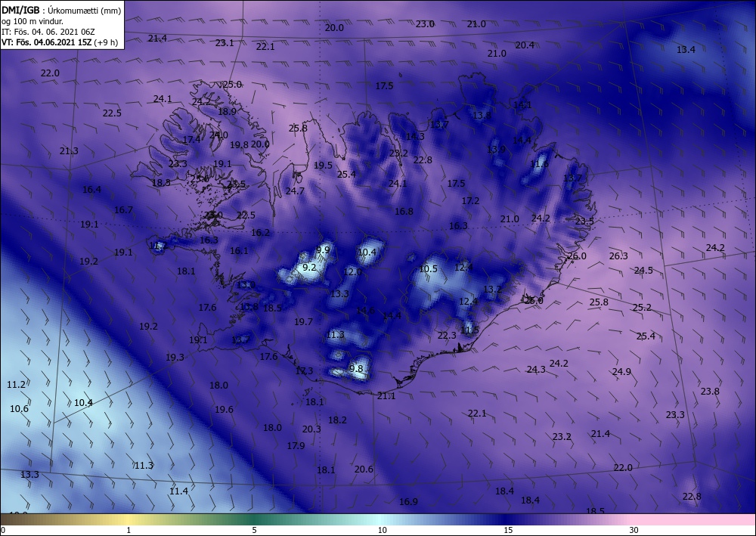The image size is (756, 536).
Task: Click the value 18.9 on the map
Action: (x=227, y=111)
